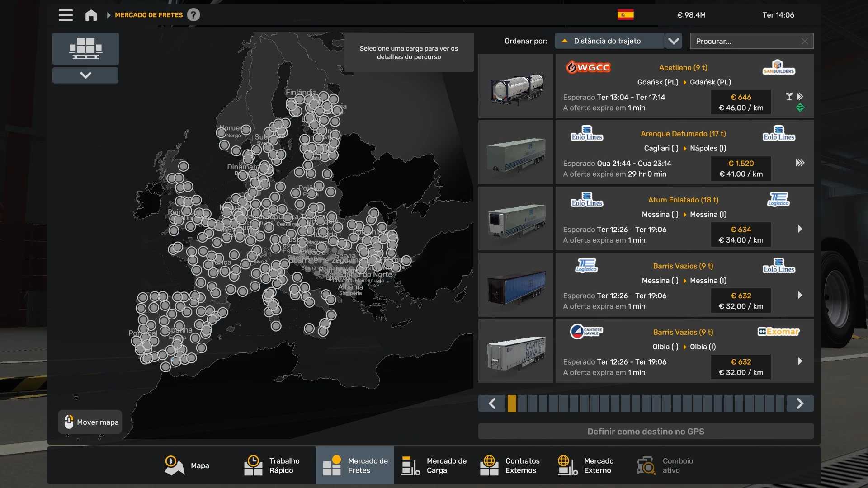Click the sort direction chevron button
The image size is (868, 488).
[x=674, y=41]
